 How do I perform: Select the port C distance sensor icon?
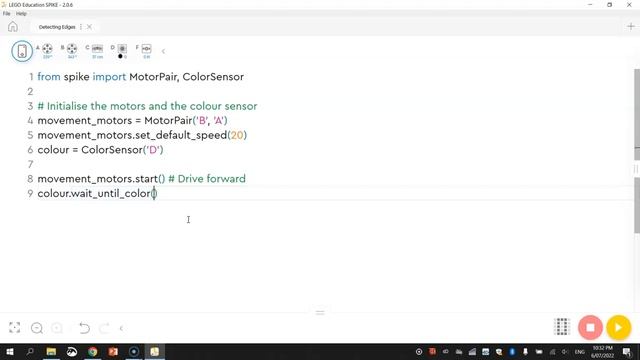pos(97,49)
